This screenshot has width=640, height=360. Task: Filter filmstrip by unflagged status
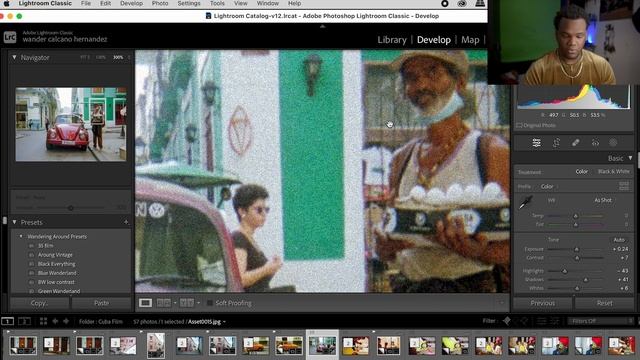516,321
